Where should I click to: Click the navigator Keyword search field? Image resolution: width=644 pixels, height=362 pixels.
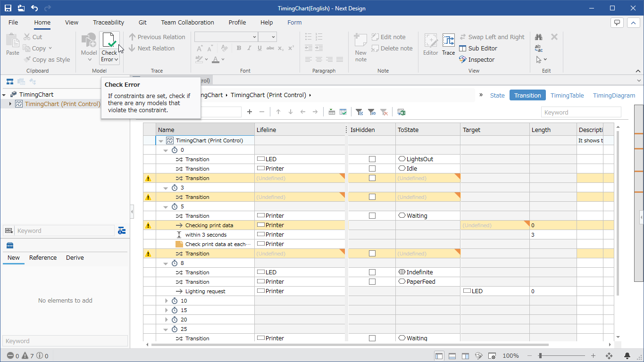pyautogui.click(x=65, y=230)
